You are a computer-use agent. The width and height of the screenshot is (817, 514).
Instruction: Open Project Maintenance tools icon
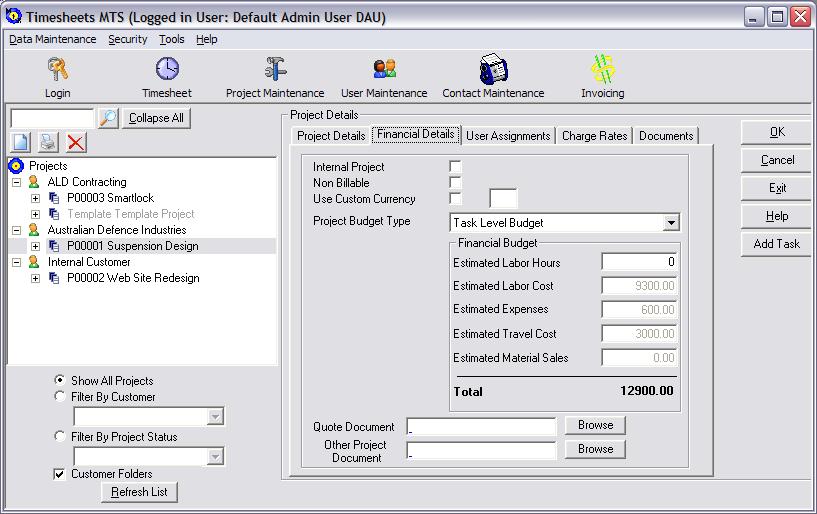click(275, 69)
